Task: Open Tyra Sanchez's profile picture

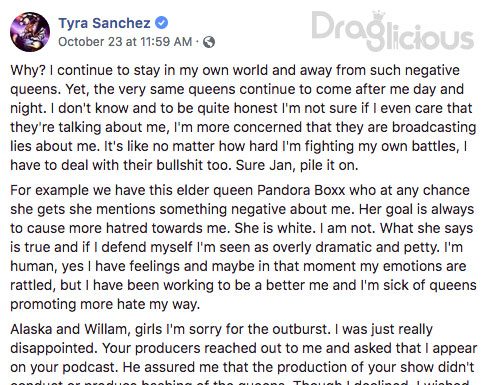Action: [30, 32]
